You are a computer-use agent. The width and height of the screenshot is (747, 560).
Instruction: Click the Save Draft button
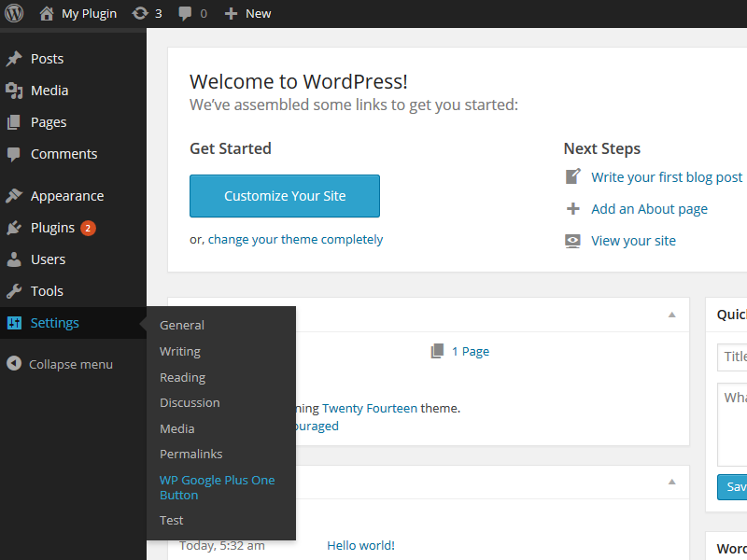point(732,486)
